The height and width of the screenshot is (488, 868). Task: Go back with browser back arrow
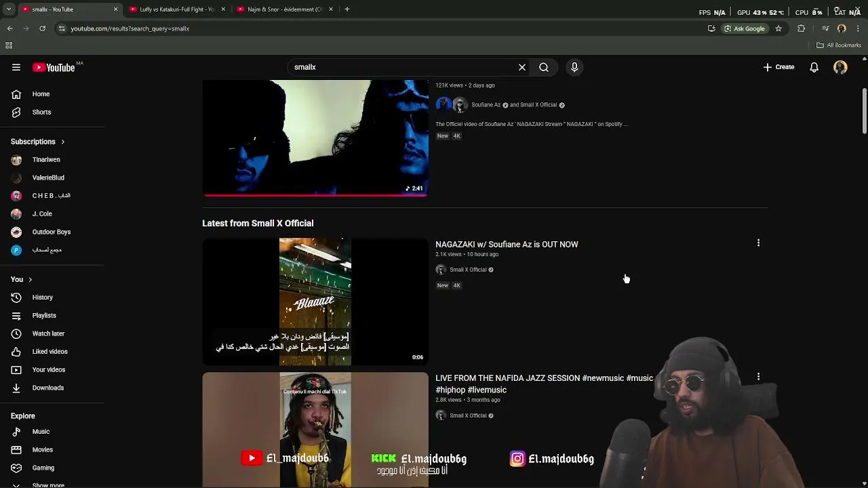(10, 28)
